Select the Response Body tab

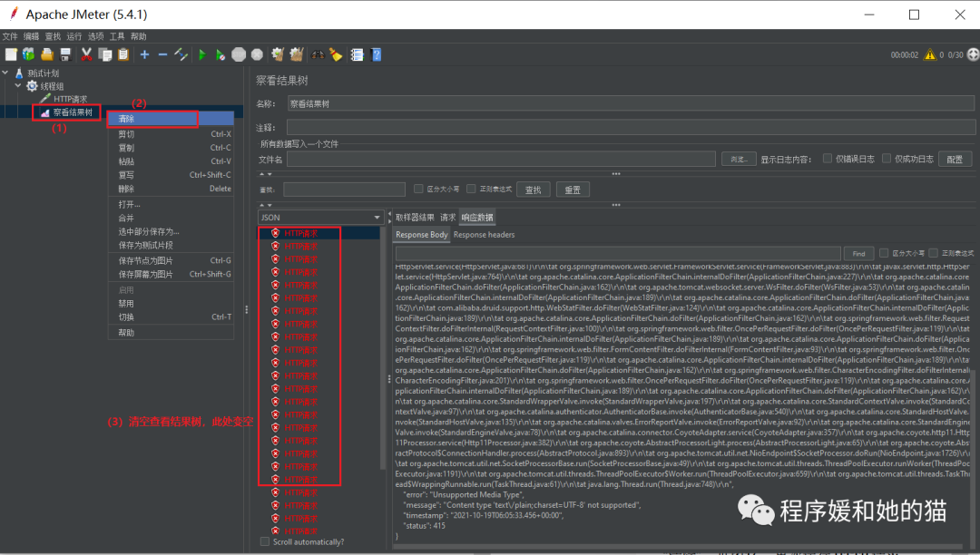coord(422,235)
